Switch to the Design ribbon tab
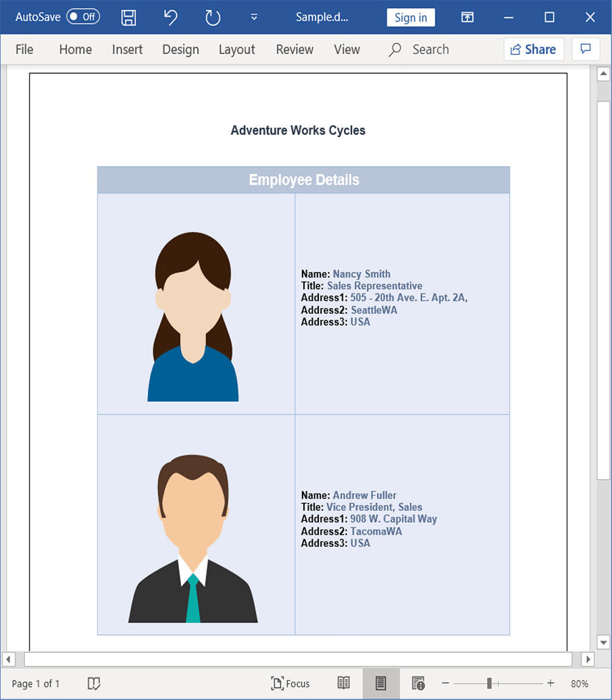The width and height of the screenshot is (612, 700). click(x=180, y=49)
